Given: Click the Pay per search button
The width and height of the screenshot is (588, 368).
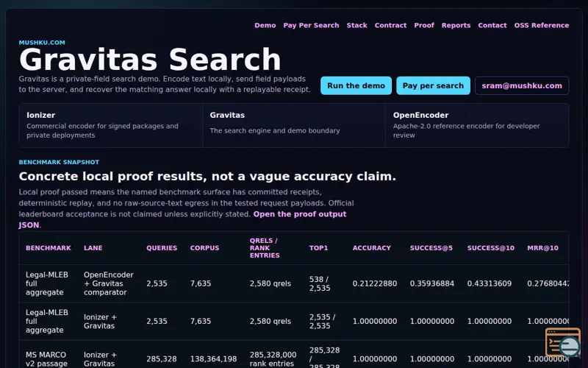Looking at the screenshot, I should pyautogui.click(x=433, y=85).
